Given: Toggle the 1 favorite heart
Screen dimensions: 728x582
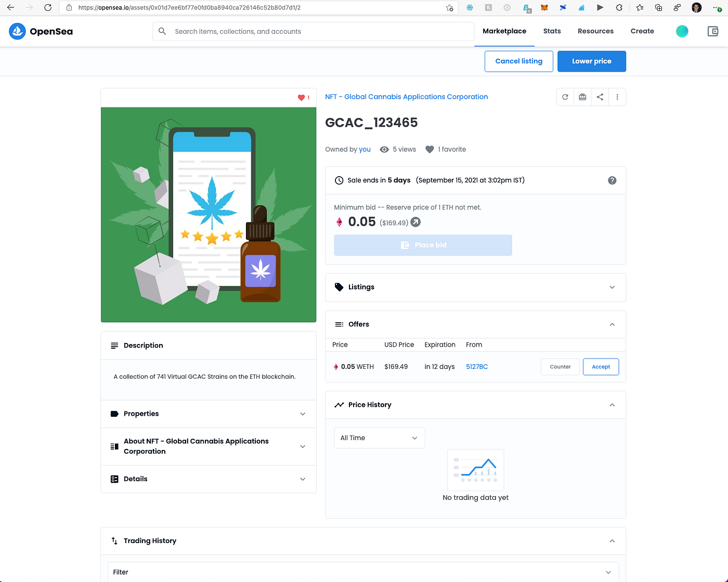Looking at the screenshot, I should coord(430,149).
